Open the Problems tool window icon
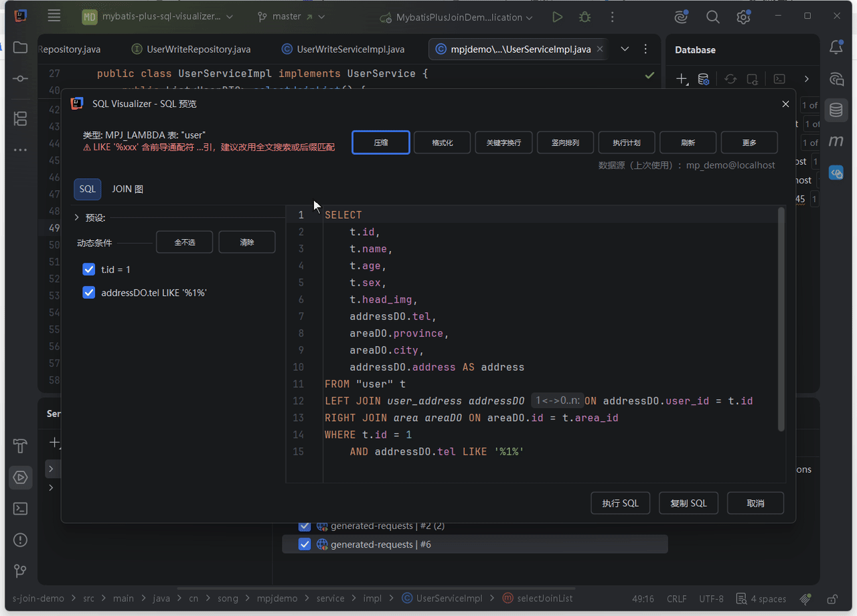 [20, 540]
